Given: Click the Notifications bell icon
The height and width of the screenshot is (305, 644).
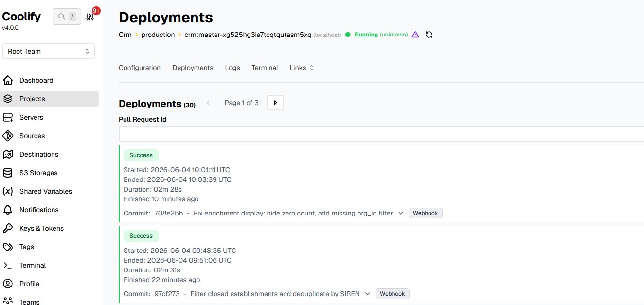Looking at the screenshot, I should 8,210.
